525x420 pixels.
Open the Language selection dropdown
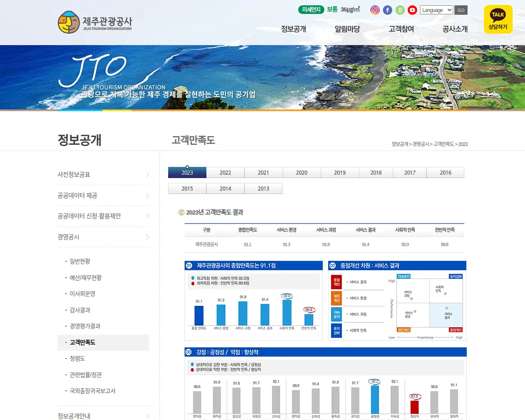(x=436, y=10)
